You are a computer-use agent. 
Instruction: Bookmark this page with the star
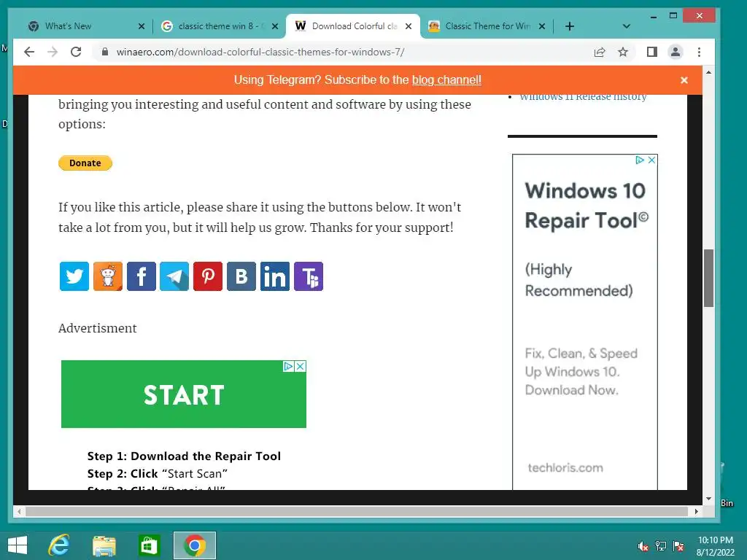[x=623, y=52]
